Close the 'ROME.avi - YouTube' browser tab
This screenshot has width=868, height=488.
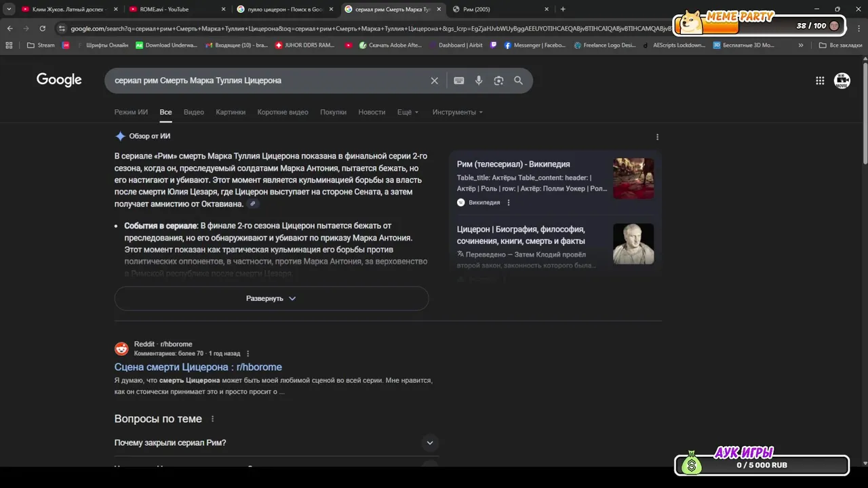223,9
